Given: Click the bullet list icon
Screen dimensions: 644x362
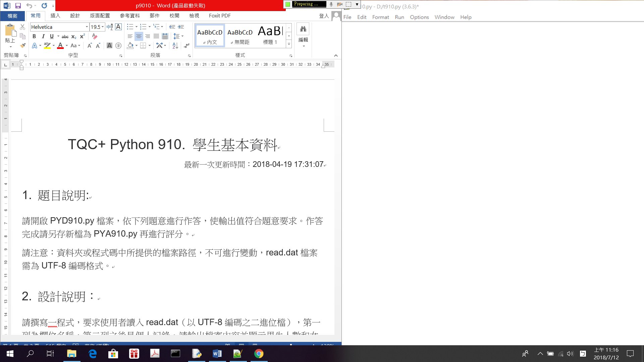Looking at the screenshot, I should coord(130,27).
